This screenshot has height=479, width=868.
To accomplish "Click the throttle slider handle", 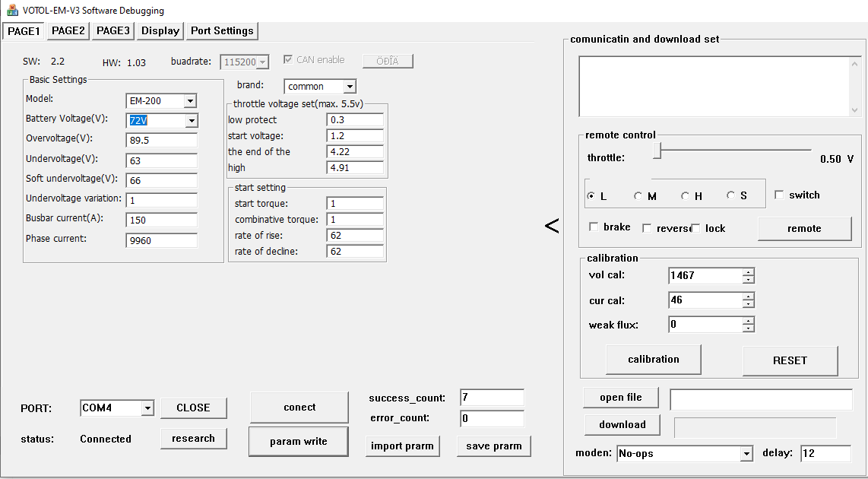I will pos(657,152).
